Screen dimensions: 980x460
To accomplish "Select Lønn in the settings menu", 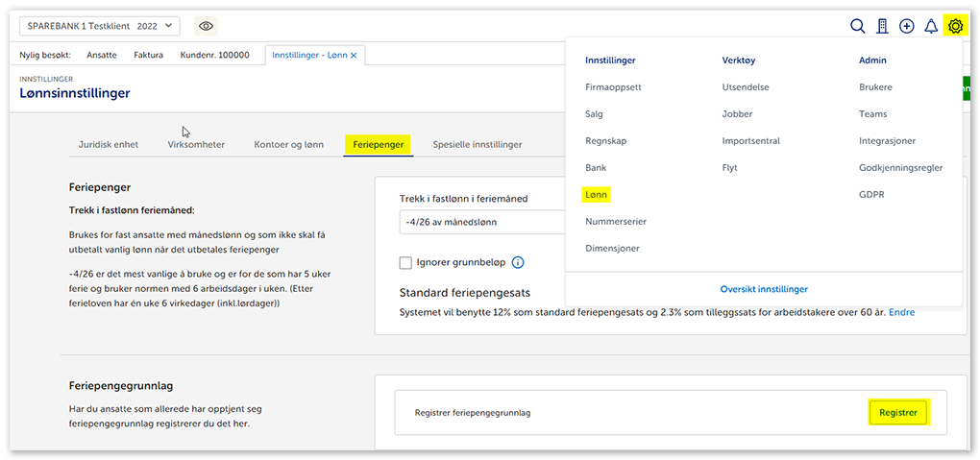I will pyautogui.click(x=597, y=194).
